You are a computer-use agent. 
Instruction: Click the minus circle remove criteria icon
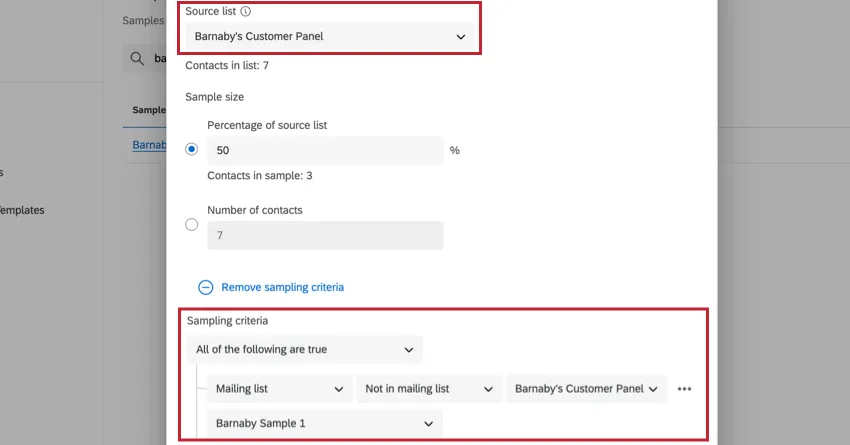click(x=205, y=287)
